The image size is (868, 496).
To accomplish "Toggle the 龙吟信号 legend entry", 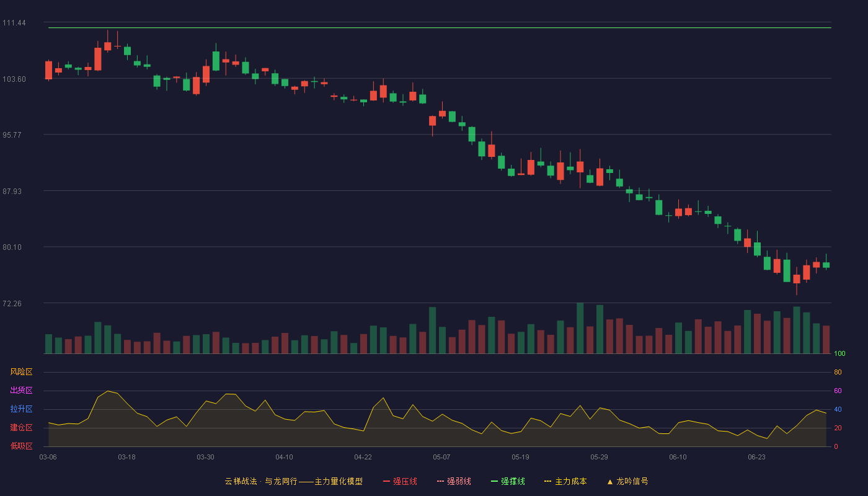I will 627,481.
